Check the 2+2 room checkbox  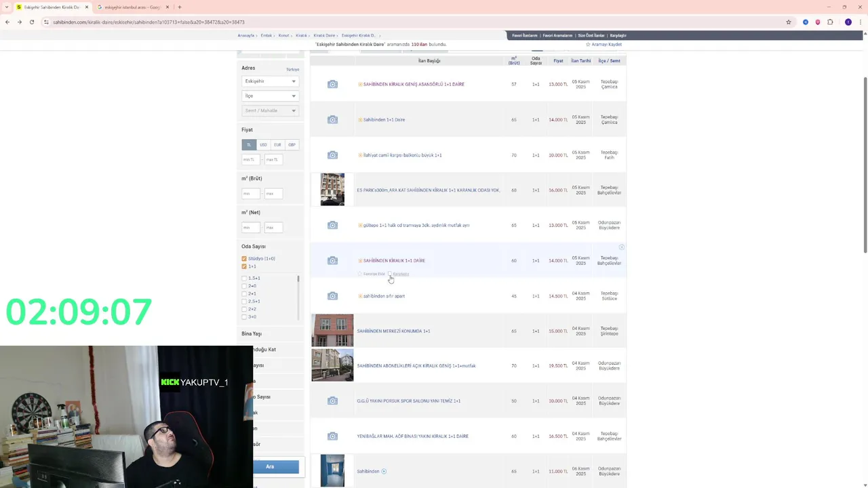[x=244, y=309]
